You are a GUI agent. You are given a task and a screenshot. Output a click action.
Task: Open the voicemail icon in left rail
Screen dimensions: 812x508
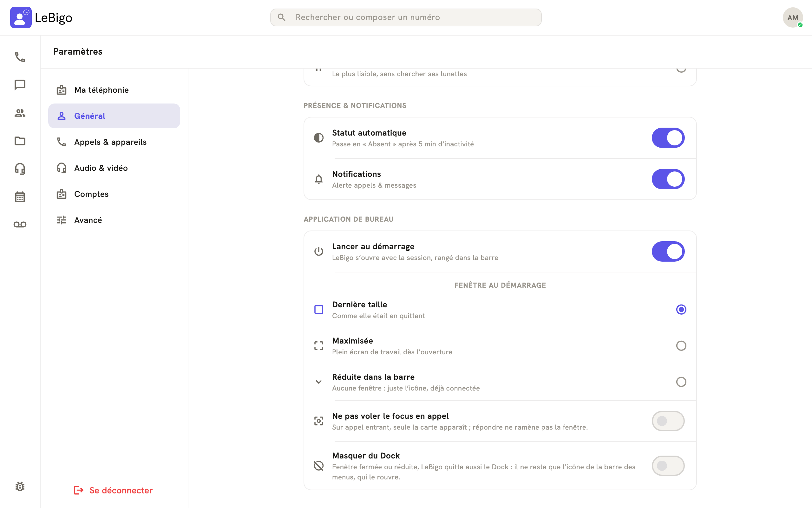tap(20, 224)
